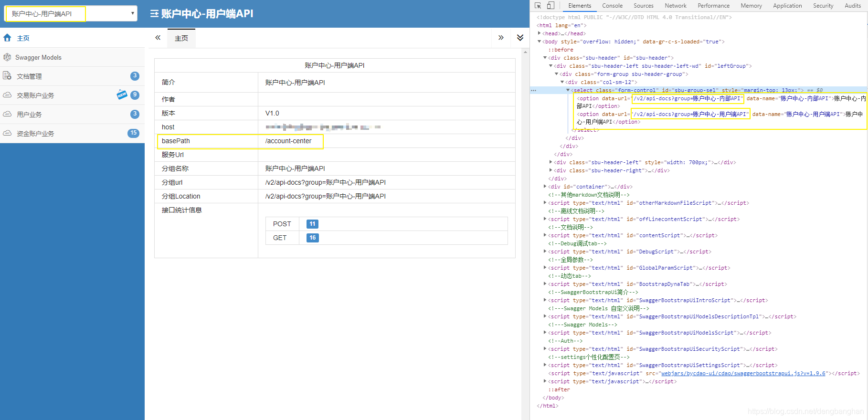Click the tabs scroll-left double chevron
This screenshot has height=420, width=868.
pos(158,38)
